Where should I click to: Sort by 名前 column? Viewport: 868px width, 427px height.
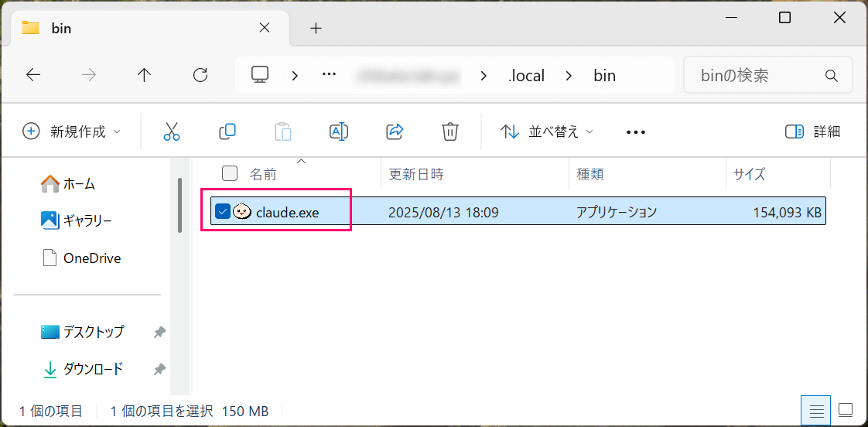click(x=263, y=175)
